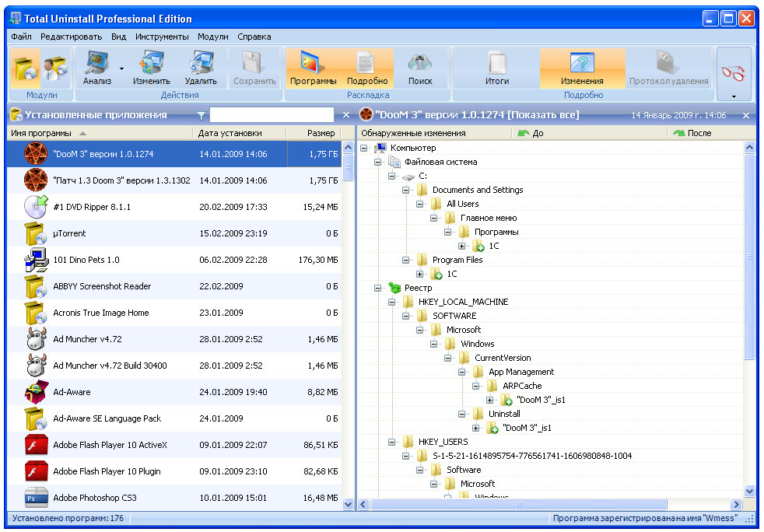Sort by Дата установки column
Screen dimensions: 764x532
click(240, 133)
